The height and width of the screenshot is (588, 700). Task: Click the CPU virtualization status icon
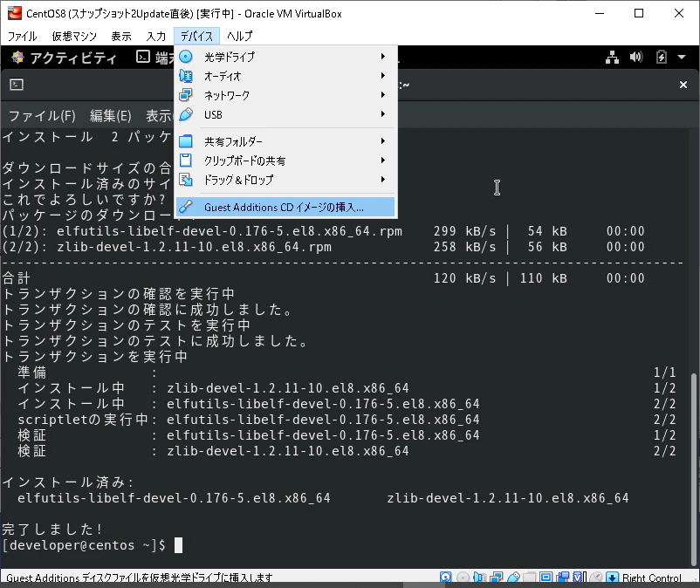tap(579, 578)
